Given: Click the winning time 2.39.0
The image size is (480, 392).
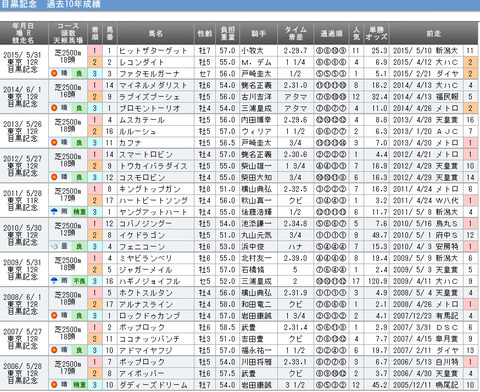Looking at the screenshot, I should coord(295,258).
